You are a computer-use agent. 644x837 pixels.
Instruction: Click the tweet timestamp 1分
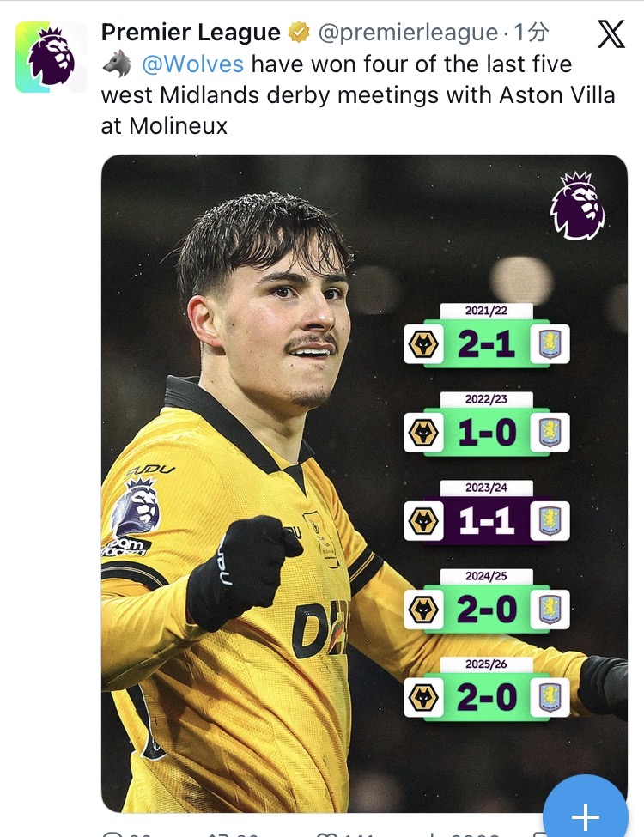coord(531,33)
